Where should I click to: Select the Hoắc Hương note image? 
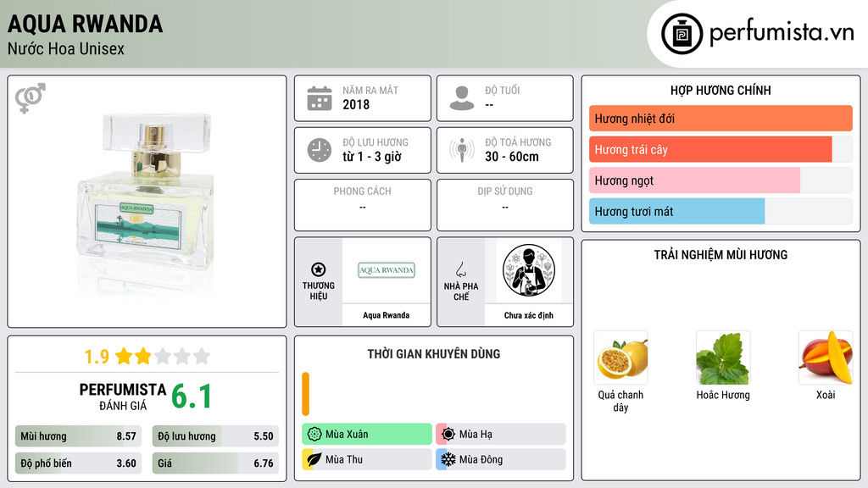(x=723, y=358)
